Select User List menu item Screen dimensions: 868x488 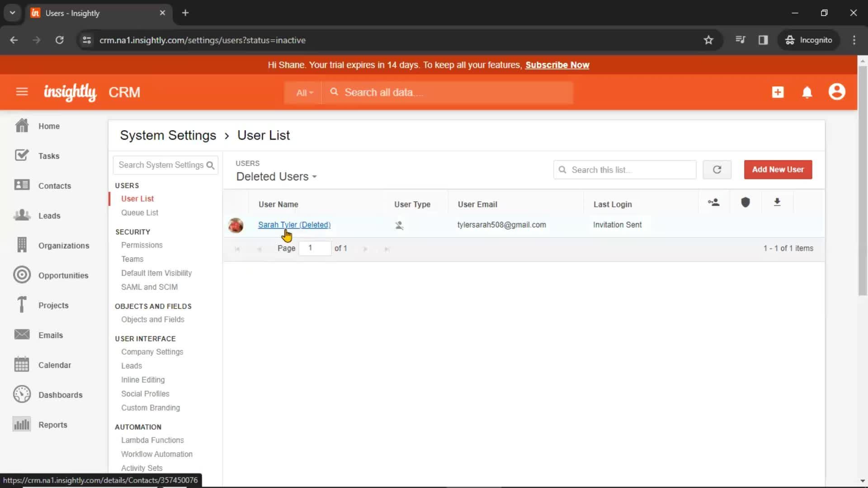click(x=138, y=198)
